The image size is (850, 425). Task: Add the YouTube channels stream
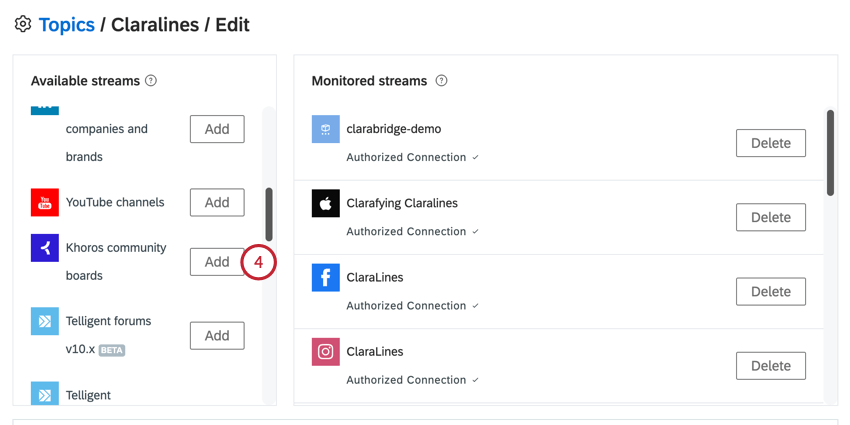point(217,202)
